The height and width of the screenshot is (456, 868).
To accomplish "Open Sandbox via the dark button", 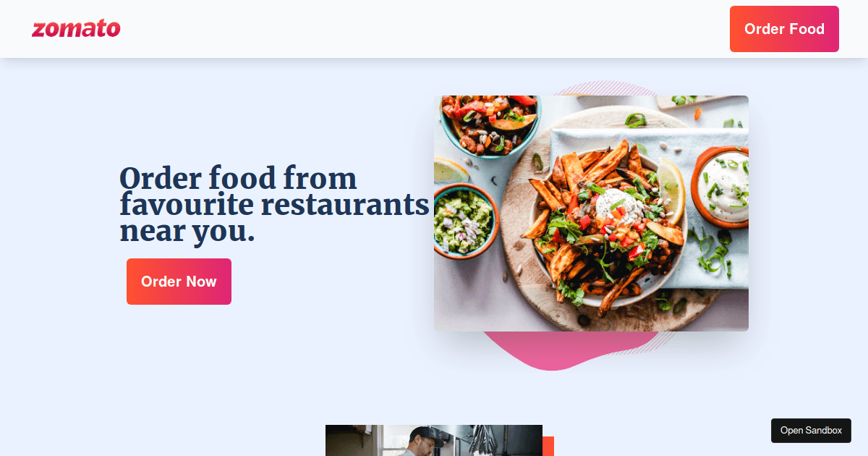I will (x=811, y=430).
